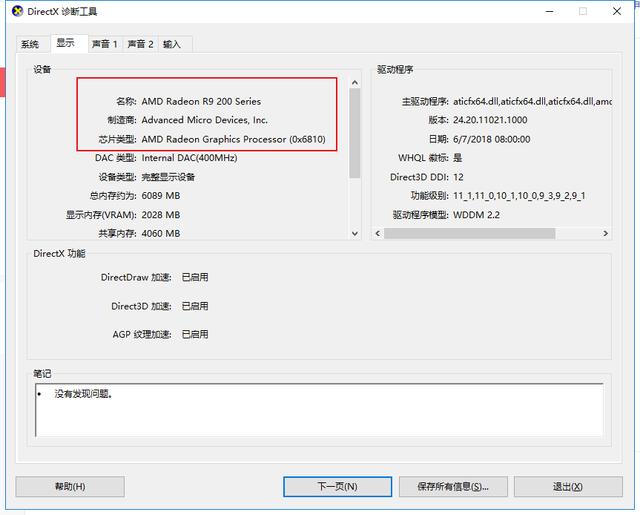Screen dimensions: 640x515
Task: Click driver panel scroll right arrow
Action: click(x=605, y=233)
